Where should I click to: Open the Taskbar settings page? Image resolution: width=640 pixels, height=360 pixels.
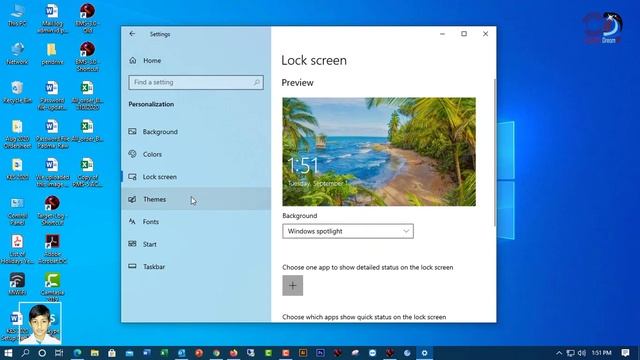[x=196, y=267]
